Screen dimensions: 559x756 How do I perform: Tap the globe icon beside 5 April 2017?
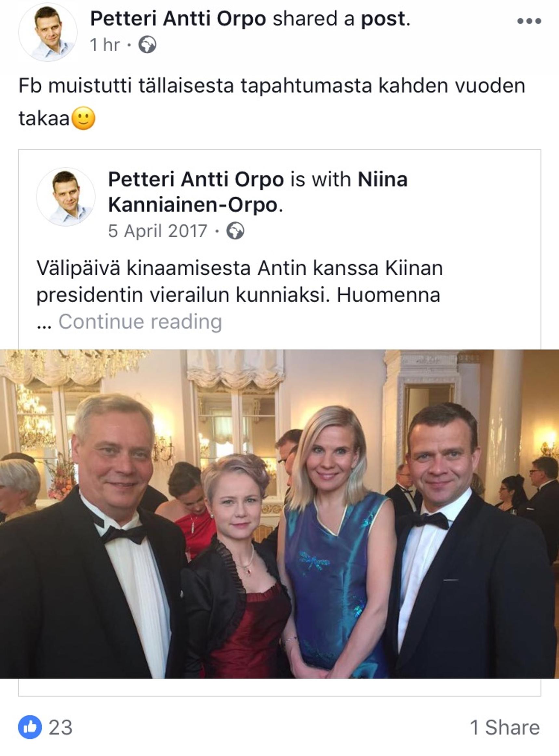click(x=235, y=231)
